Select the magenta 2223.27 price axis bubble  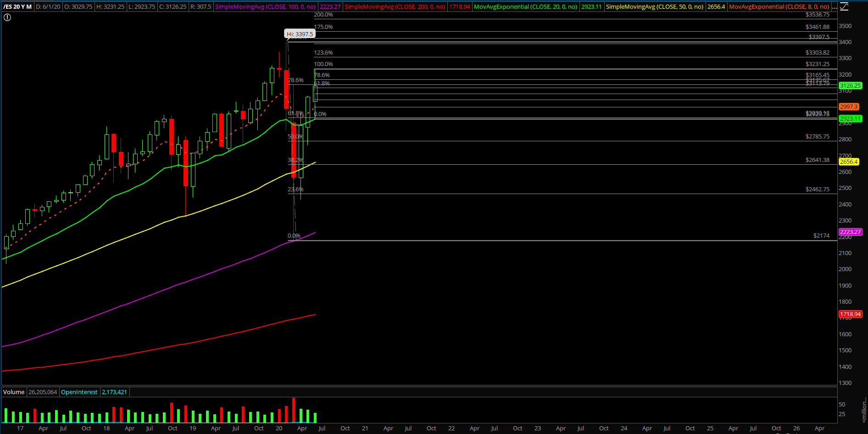pos(850,232)
